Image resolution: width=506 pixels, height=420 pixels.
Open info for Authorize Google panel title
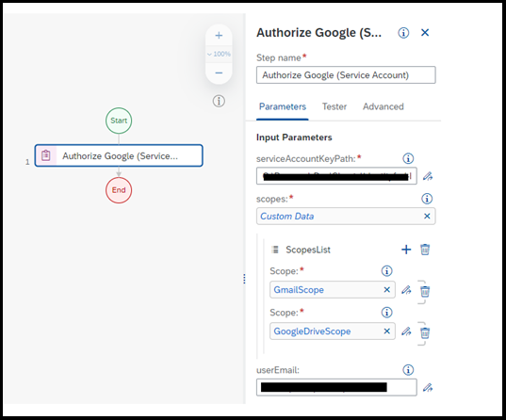(x=403, y=33)
